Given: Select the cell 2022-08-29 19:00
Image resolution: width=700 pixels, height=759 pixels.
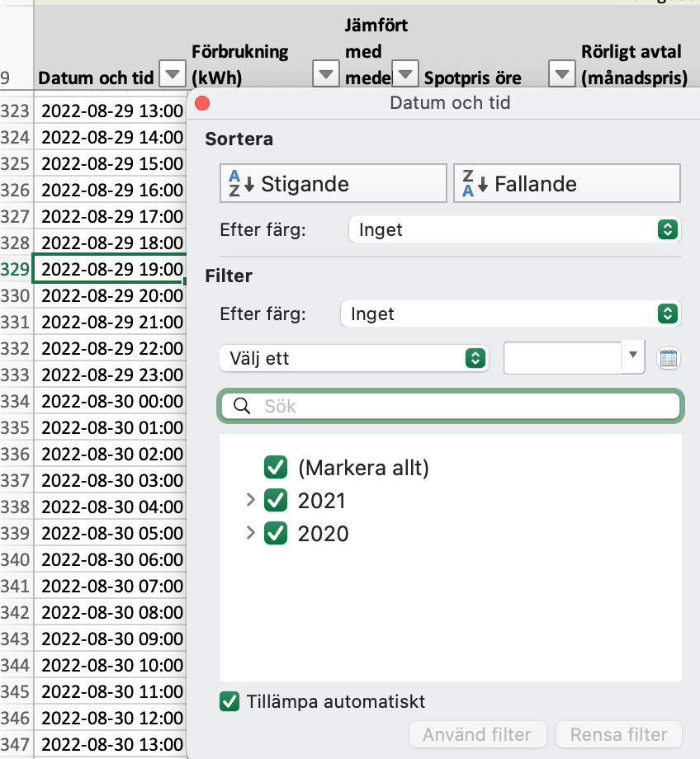Looking at the screenshot, I should coord(111,269).
